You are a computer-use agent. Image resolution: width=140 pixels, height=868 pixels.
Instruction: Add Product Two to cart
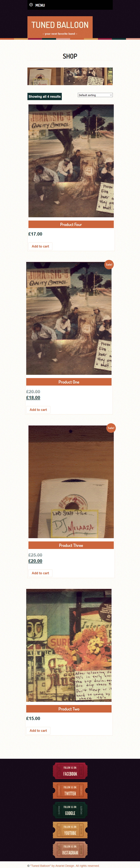point(38,731)
